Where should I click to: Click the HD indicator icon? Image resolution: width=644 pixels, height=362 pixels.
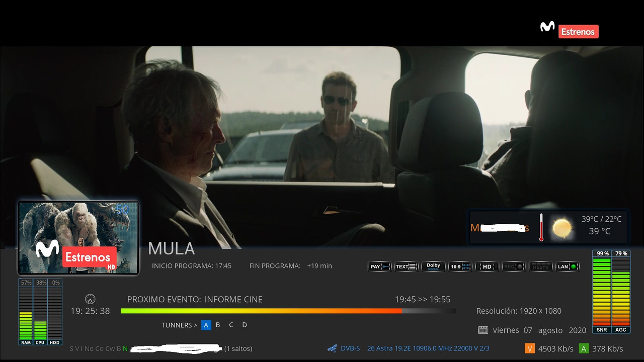coord(487,266)
